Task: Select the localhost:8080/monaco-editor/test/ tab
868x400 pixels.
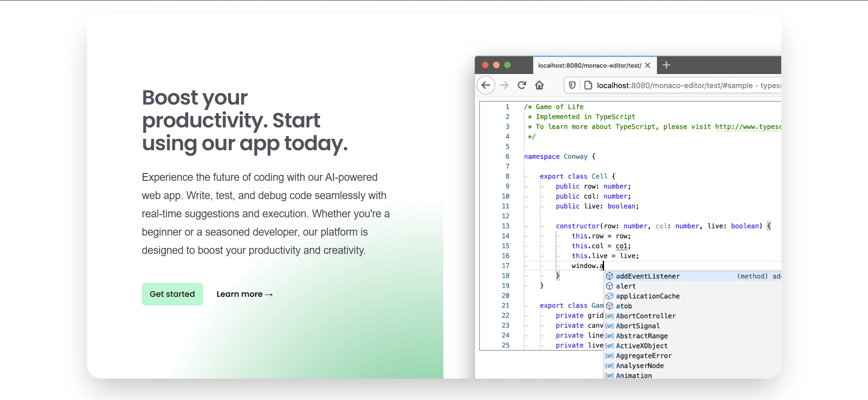Action: (589, 65)
